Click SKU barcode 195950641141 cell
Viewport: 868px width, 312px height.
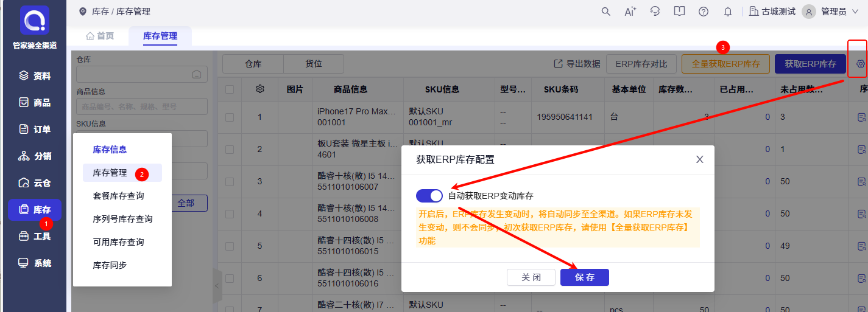point(565,117)
